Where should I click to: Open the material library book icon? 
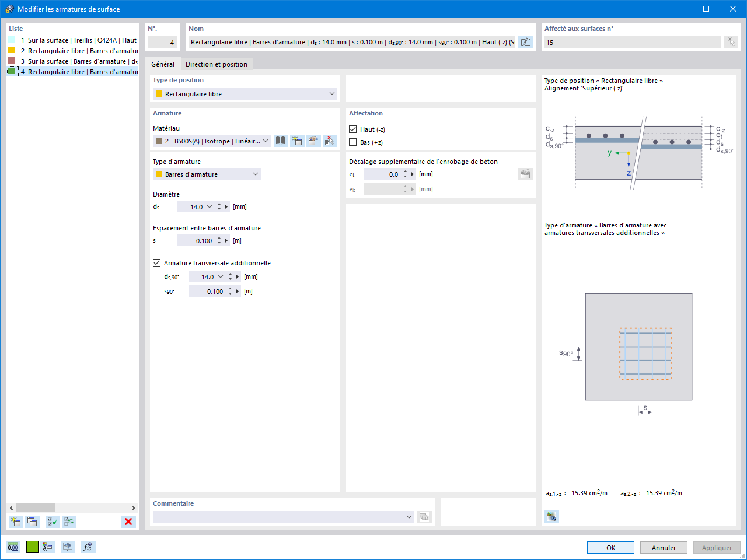click(x=281, y=141)
